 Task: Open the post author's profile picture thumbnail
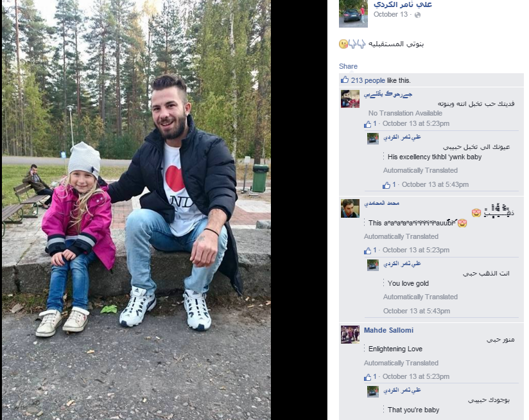353,13
